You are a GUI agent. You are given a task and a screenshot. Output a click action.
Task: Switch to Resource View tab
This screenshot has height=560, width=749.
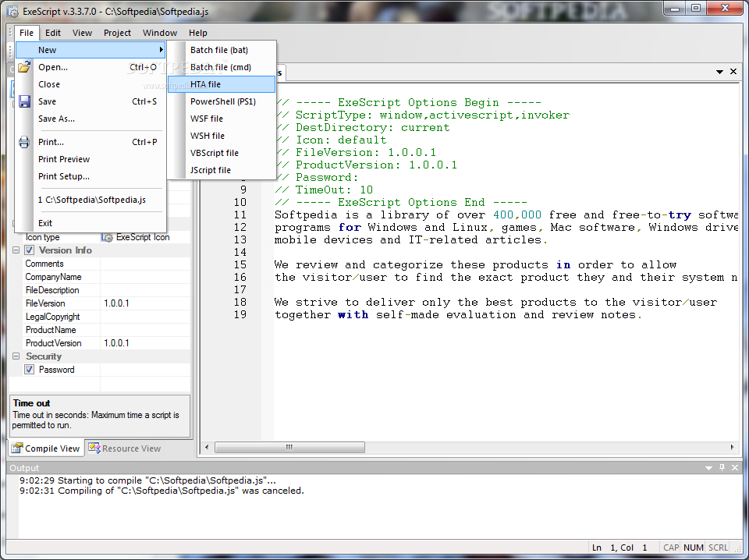(125, 448)
